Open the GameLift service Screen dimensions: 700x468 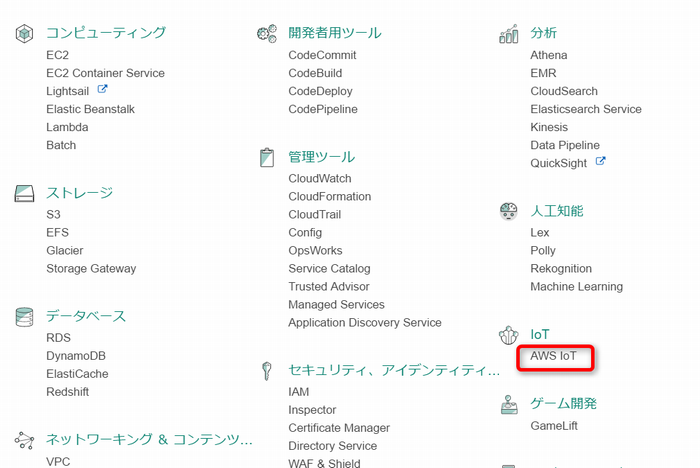[x=554, y=426]
